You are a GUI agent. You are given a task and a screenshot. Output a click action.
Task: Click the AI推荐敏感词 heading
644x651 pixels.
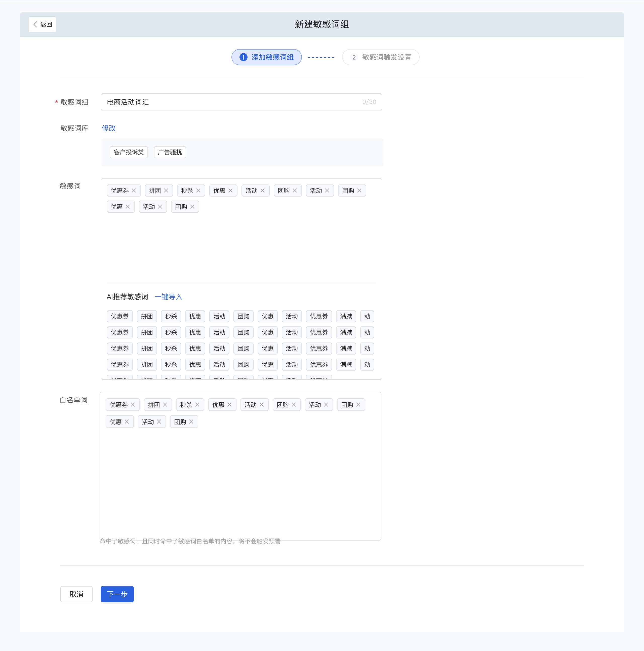tap(127, 297)
